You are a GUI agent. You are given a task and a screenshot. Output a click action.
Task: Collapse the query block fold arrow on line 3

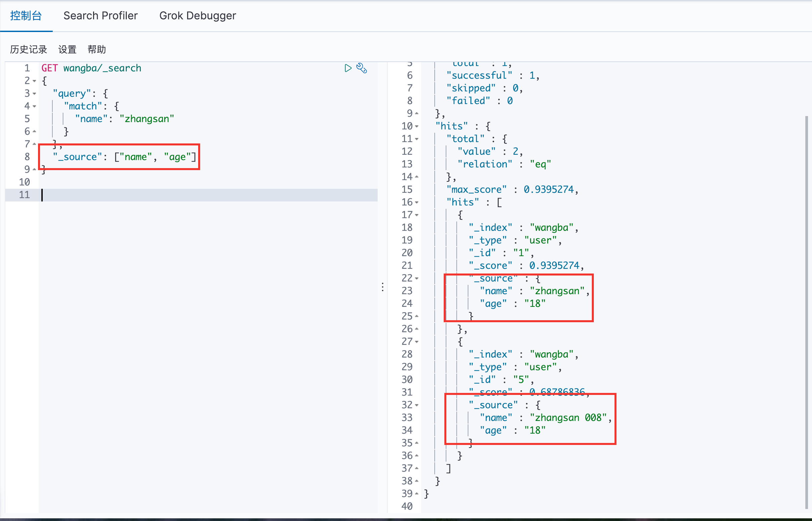click(34, 94)
